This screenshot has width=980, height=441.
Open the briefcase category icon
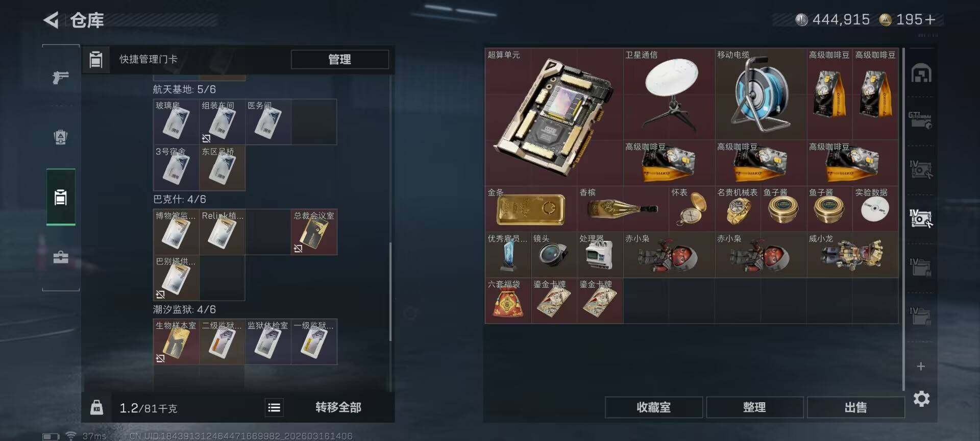(x=61, y=257)
